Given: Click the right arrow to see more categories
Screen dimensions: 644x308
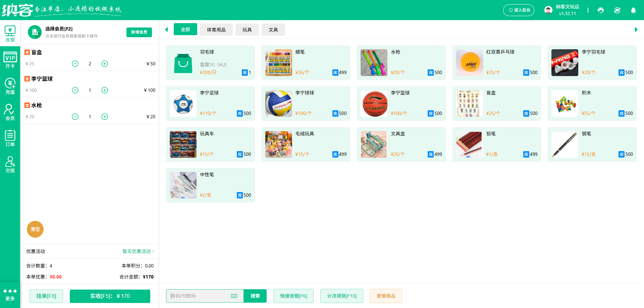Looking at the screenshot, I should click(x=635, y=29).
